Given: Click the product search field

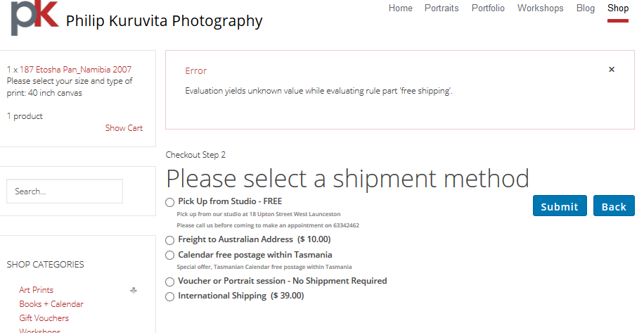Looking at the screenshot, I should point(65,191).
